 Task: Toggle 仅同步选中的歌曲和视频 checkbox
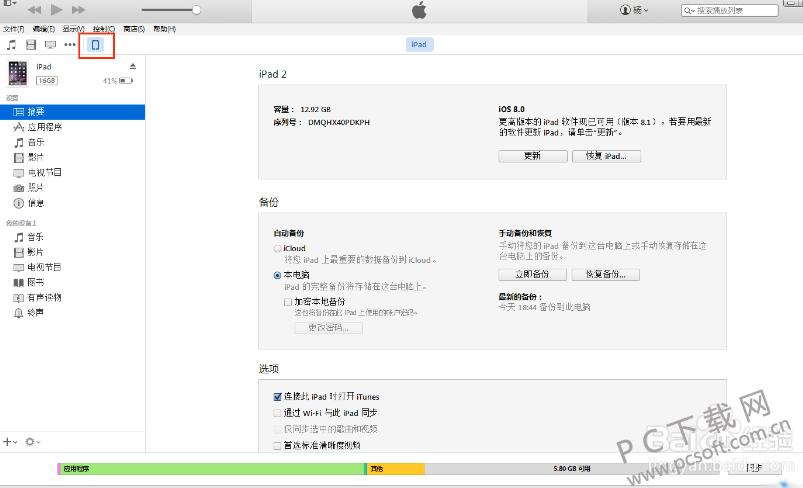(278, 429)
